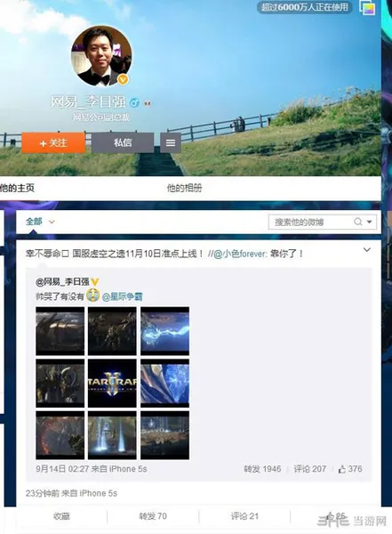Open the @网易_李日强 reposted author link

click(x=62, y=281)
